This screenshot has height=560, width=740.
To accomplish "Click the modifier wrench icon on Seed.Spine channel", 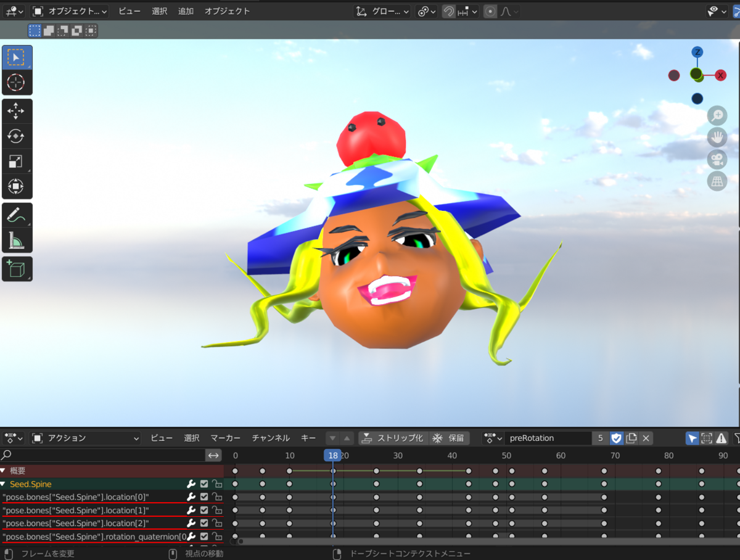I will point(191,484).
